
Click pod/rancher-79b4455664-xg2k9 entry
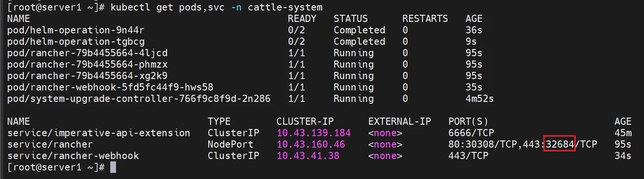pyautogui.click(x=87, y=76)
